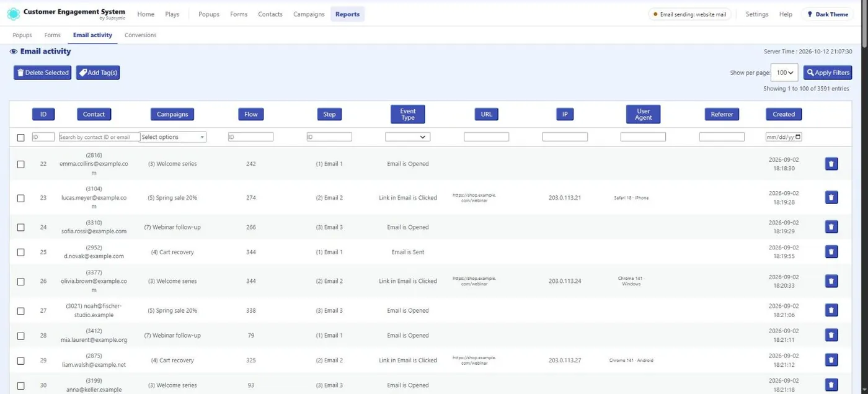Image resolution: width=868 pixels, height=394 pixels.
Task: Open the Show per page dropdown
Action: click(x=784, y=73)
